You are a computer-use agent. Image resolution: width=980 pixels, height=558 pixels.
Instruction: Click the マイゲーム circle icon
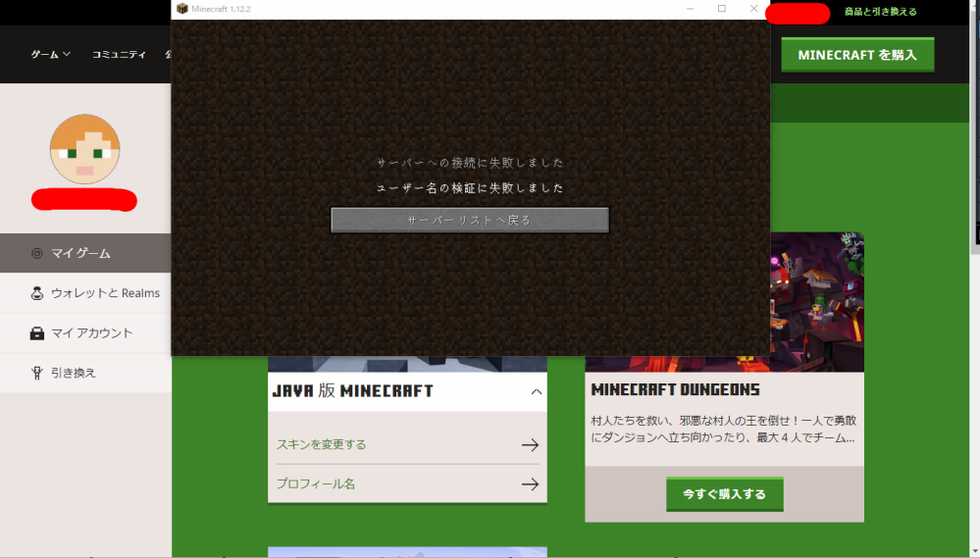37,253
